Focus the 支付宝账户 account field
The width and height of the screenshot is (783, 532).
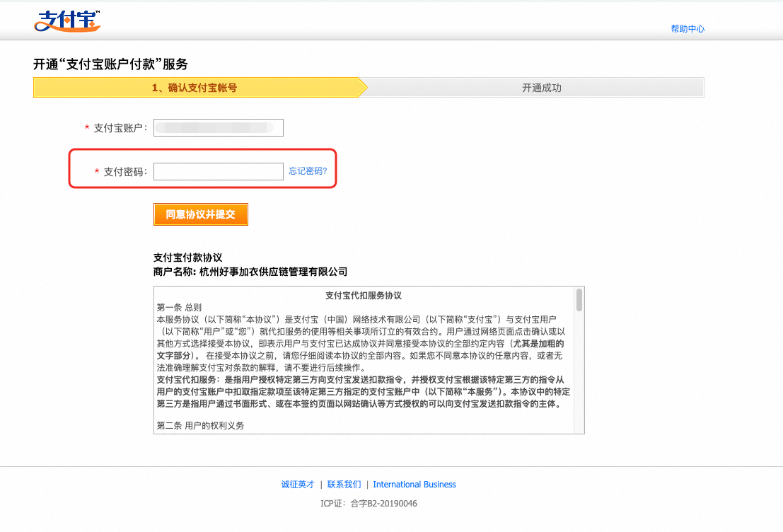coord(219,127)
